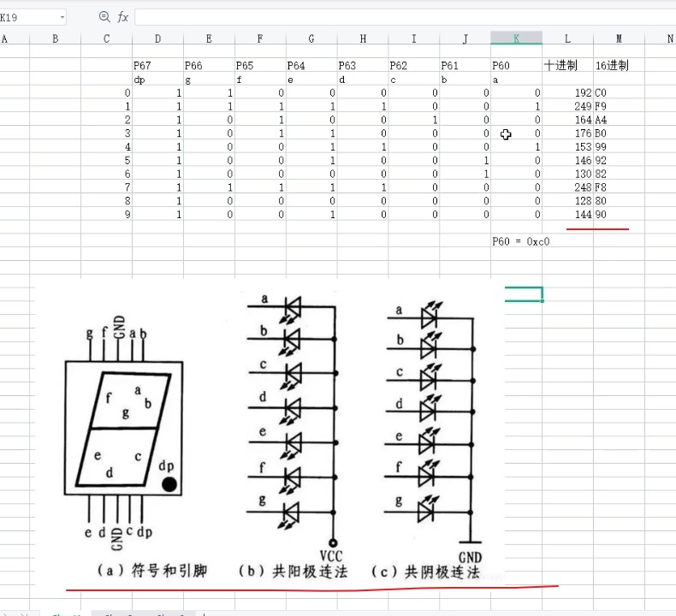Select column I header
The height and width of the screenshot is (616, 676).
coord(414,38)
